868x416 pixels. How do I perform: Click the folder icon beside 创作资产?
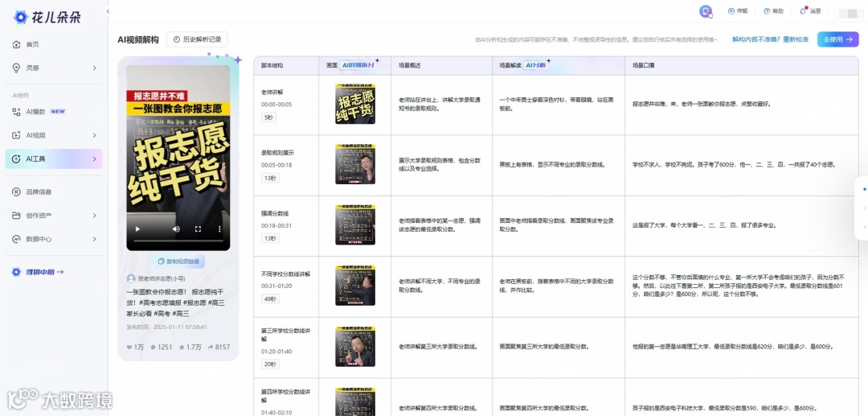(x=16, y=216)
